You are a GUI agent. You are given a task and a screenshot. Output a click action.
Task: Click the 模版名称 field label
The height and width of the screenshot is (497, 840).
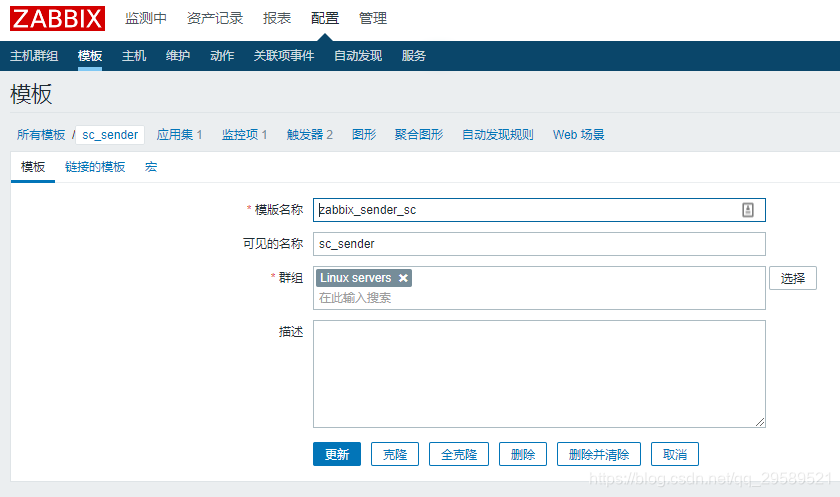(x=279, y=210)
